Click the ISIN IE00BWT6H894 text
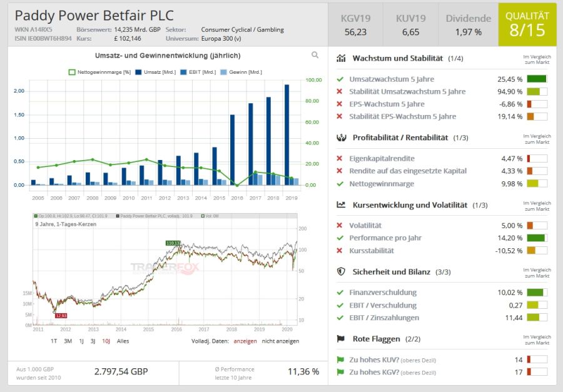Image resolution: width=563 pixels, height=392 pixels. [x=43, y=38]
